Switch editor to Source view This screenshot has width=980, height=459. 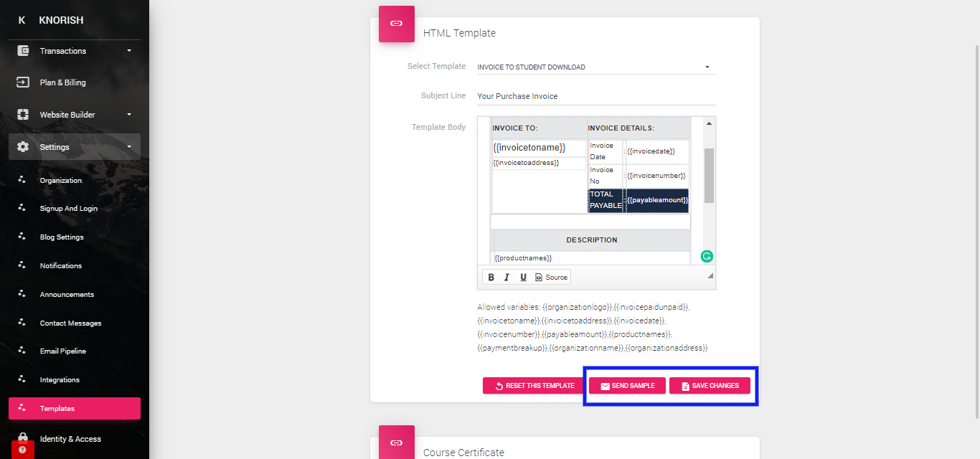tap(551, 277)
